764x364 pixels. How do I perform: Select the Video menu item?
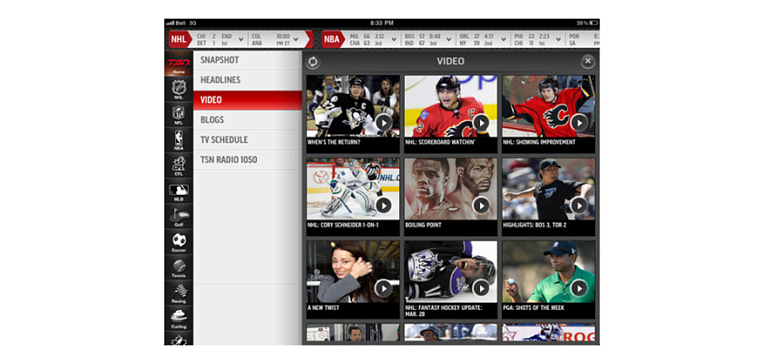click(248, 100)
